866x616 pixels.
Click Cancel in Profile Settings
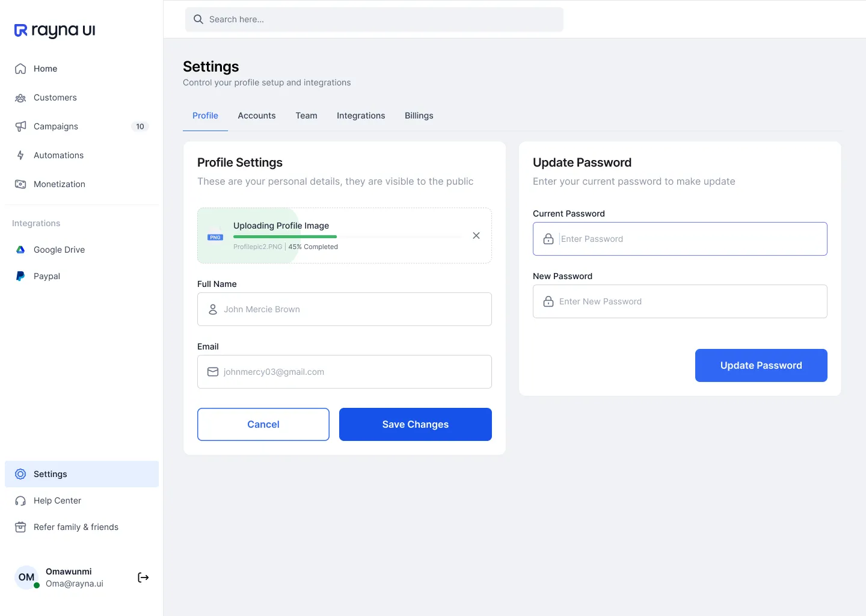coord(263,424)
